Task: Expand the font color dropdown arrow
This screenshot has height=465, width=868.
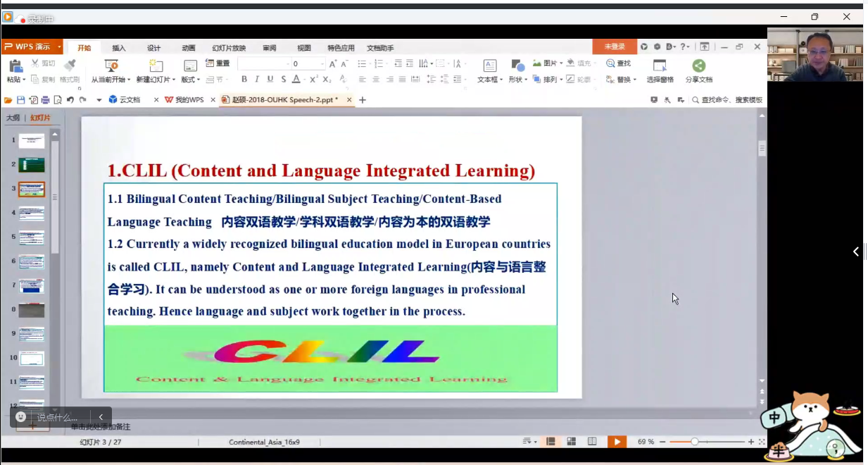Action: pyautogui.click(x=305, y=80)
